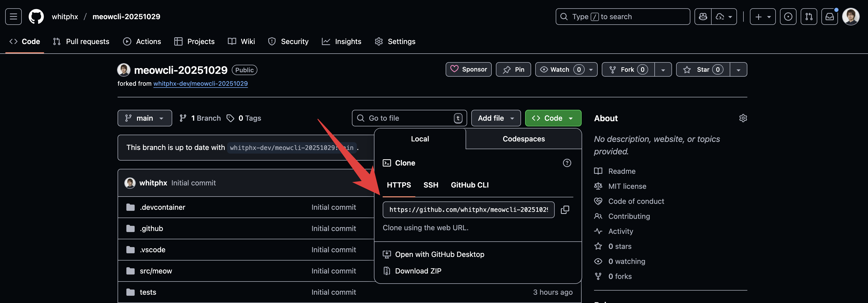Select the Code tab

(25, 41)
